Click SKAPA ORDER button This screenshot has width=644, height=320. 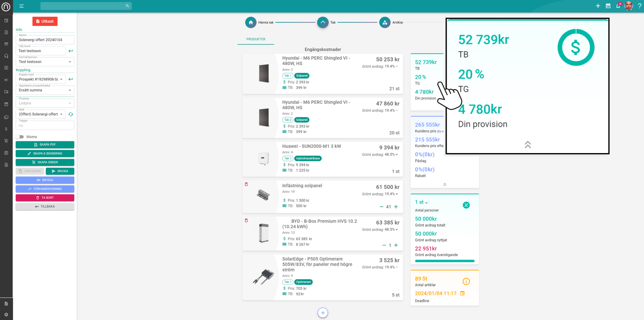[x=45, y=162]
